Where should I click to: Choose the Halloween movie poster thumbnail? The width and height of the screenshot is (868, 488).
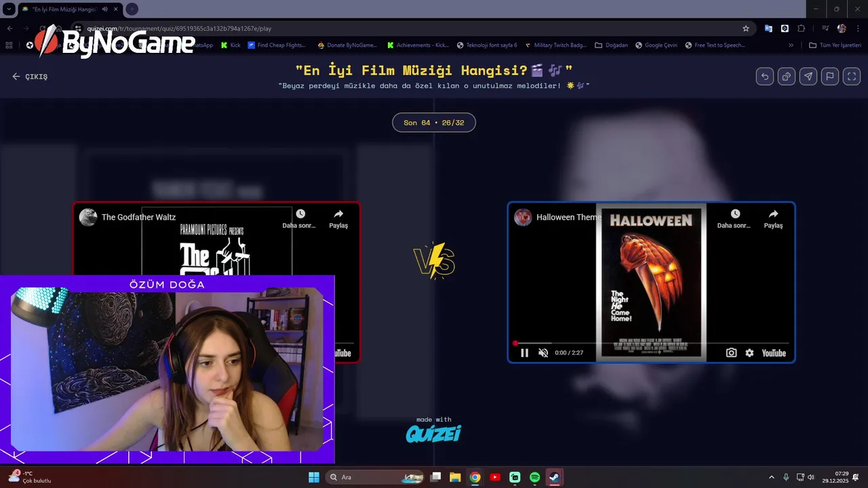click(651, 283)
